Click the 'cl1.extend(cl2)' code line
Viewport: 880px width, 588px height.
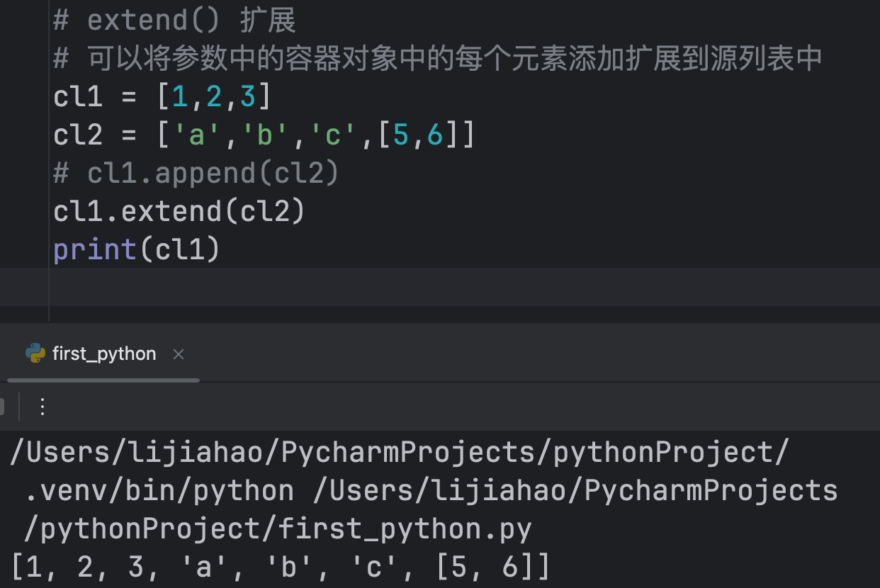(179, 211)
